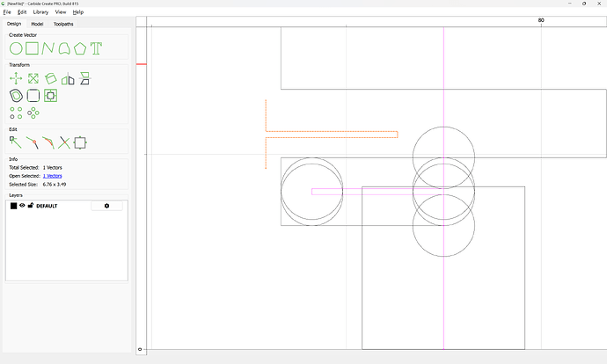Create a Linear Array of vectors
Viewport: 607px width, 364px height.
tap(16, 113)
